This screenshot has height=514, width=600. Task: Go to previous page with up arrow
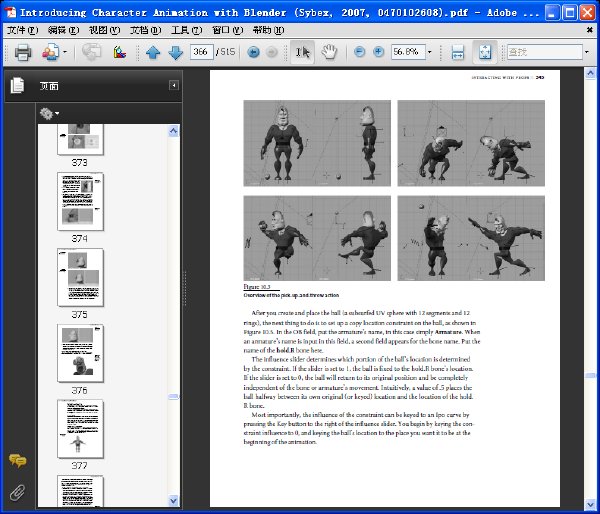(x=153, y=52)
